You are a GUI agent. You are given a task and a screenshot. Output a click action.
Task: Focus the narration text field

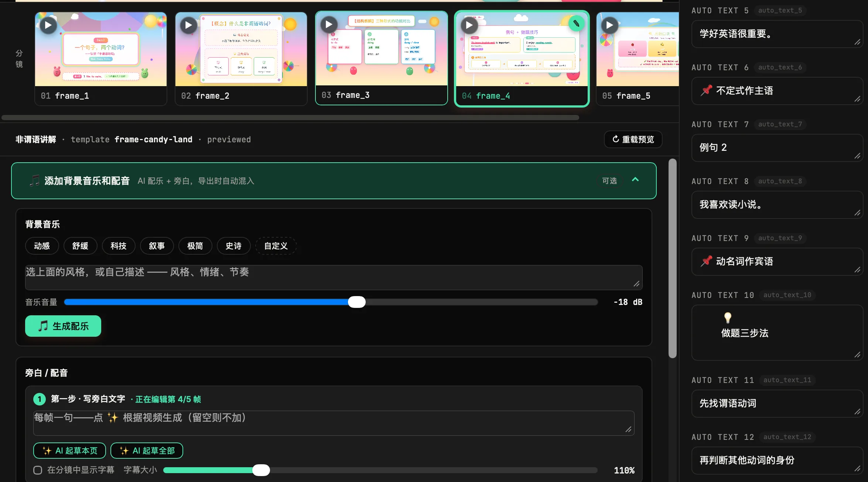(x=334, y=423)
